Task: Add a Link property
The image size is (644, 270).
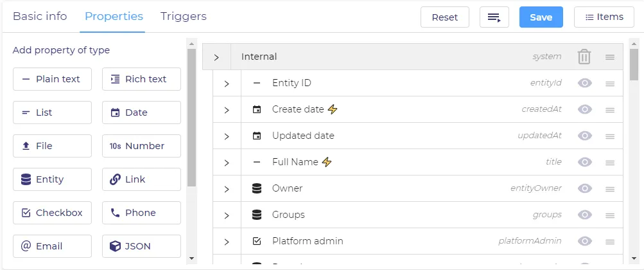Action: 141,179
